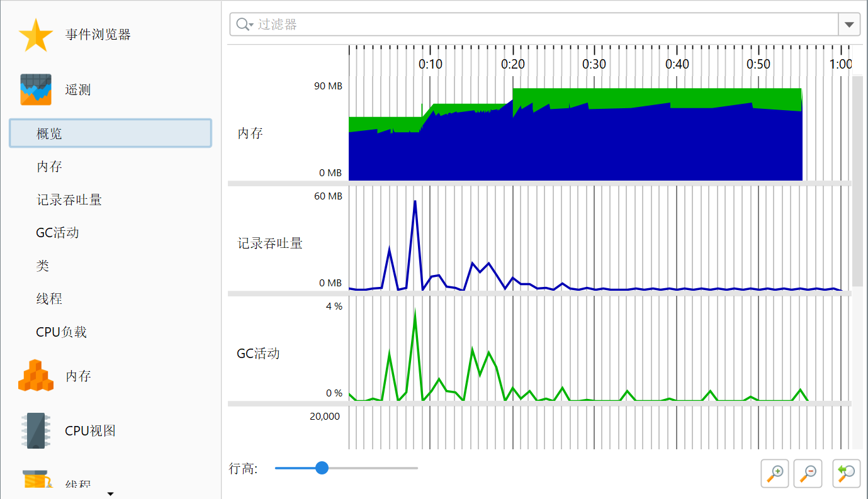Click the tallest 记录吞吐量 peak
The height and width of the screenshot is (499, 868).
point(415,203)
